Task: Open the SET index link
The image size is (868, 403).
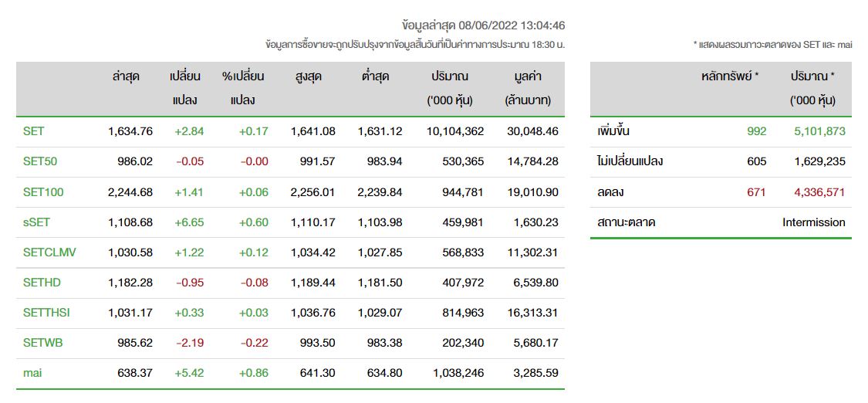Action: click(x=33, y=131)
